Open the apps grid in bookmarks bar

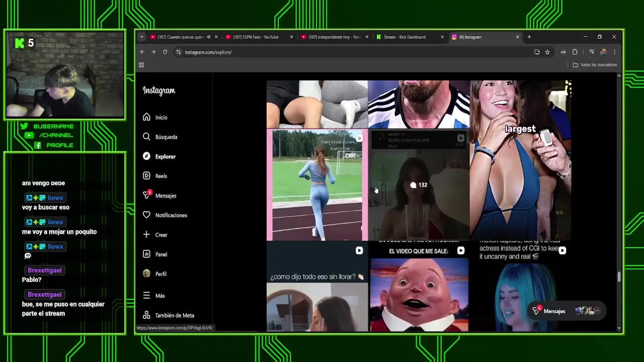tap(141, 65)
